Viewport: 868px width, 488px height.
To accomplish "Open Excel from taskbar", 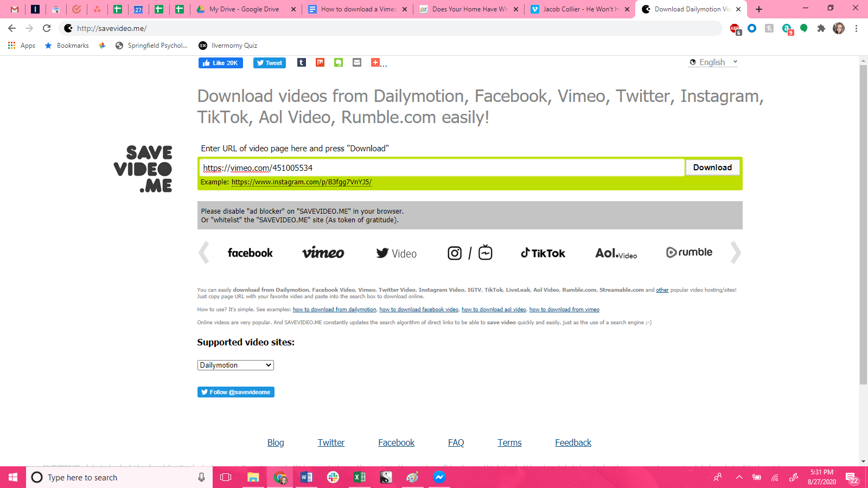I will pos(360,477).
